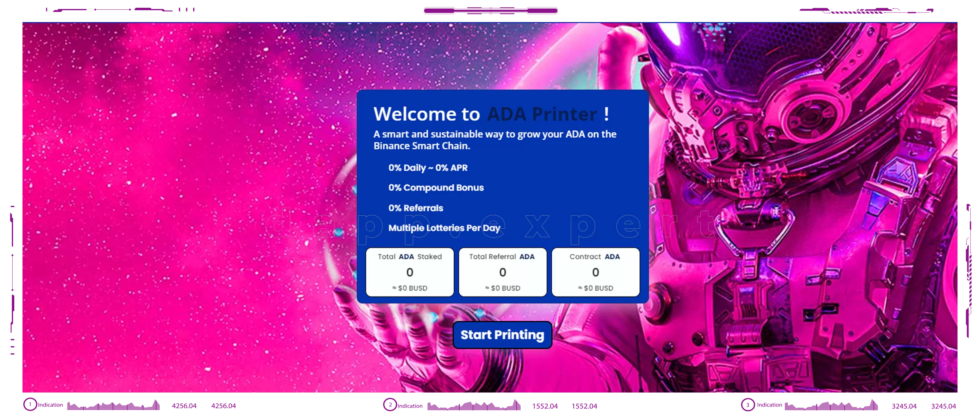980x415 pixels.
Task: Click the ≈ $0 BUSD under Total ADA Staked
Action: pos(410,288)
